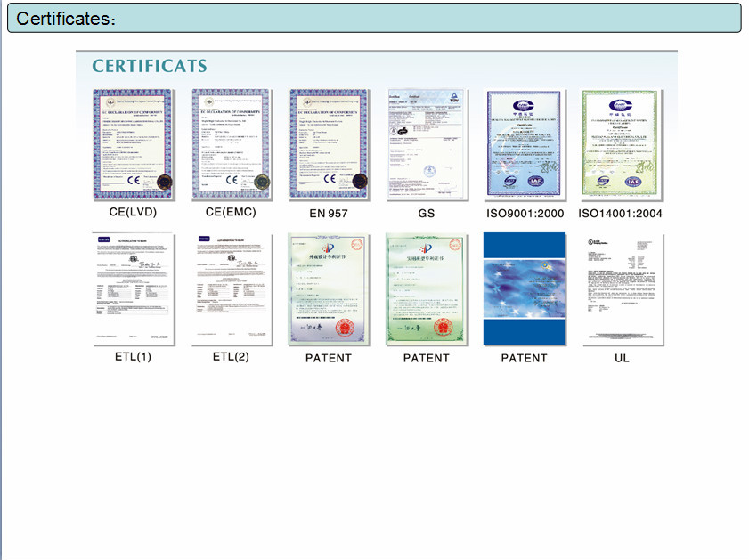Click the 'CE(LVD)' caption text
Viewport: 749px width, 560px height.
click(133, 212)
